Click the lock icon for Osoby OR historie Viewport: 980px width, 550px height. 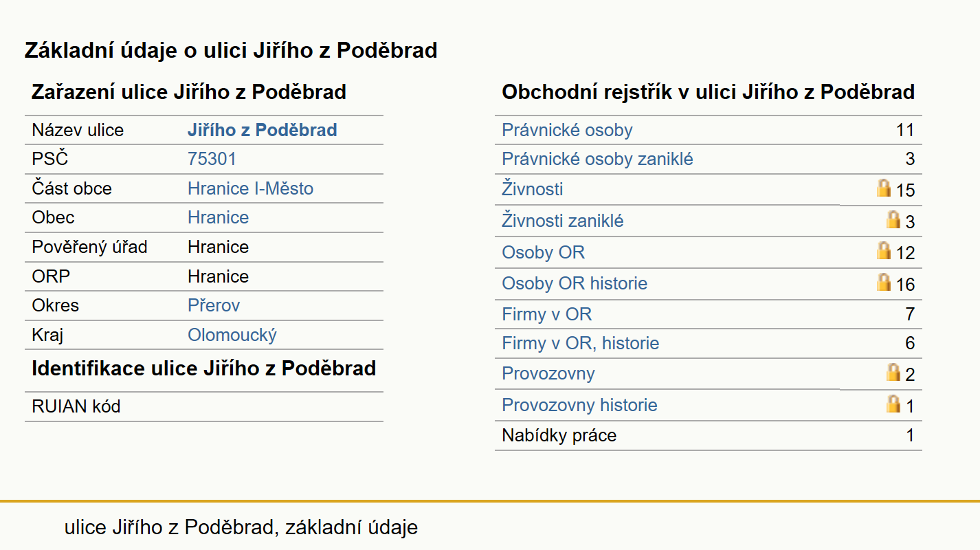[x=884, y=282]
